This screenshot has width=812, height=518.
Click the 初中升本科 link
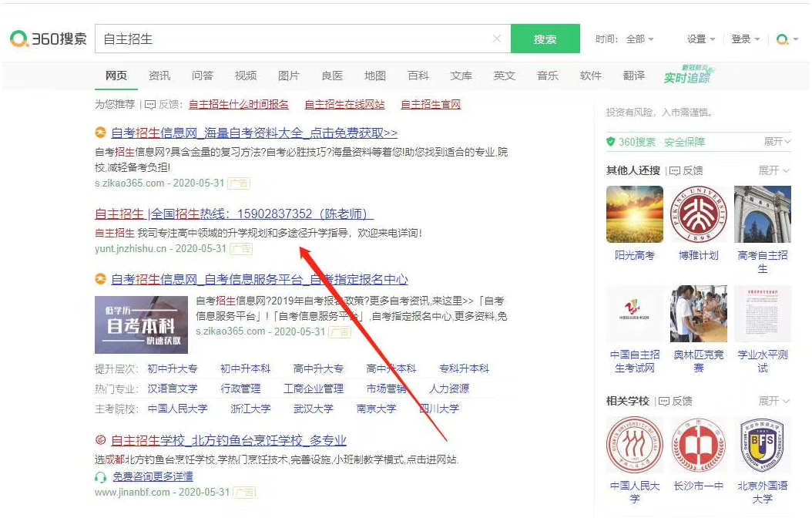(x=246, y=368)
